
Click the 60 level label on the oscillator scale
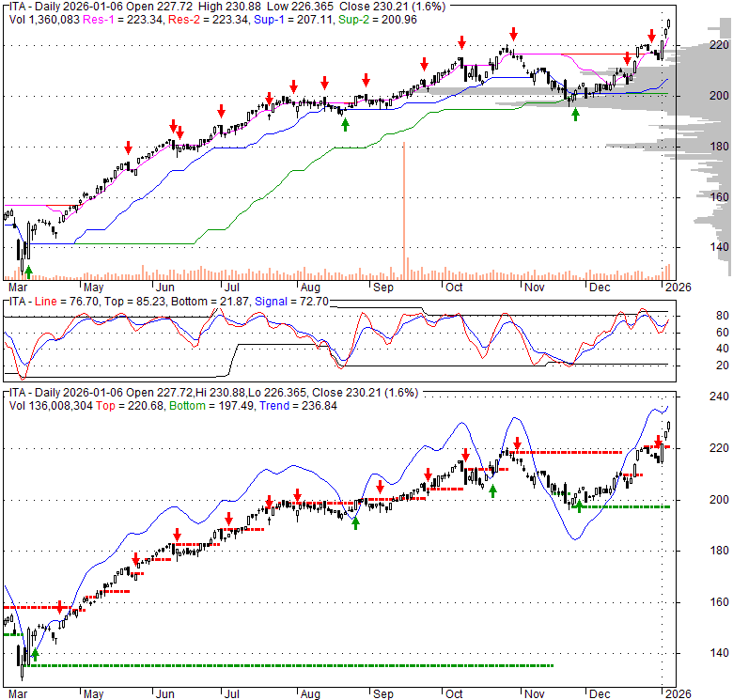pyautogui.click(x=723, y=333)
